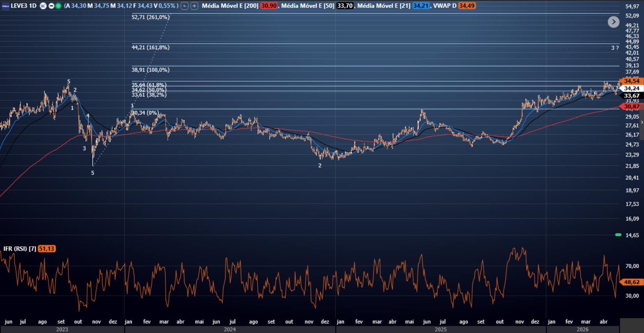Click the 2025 year marker on timeline

(x=441, y=329)
